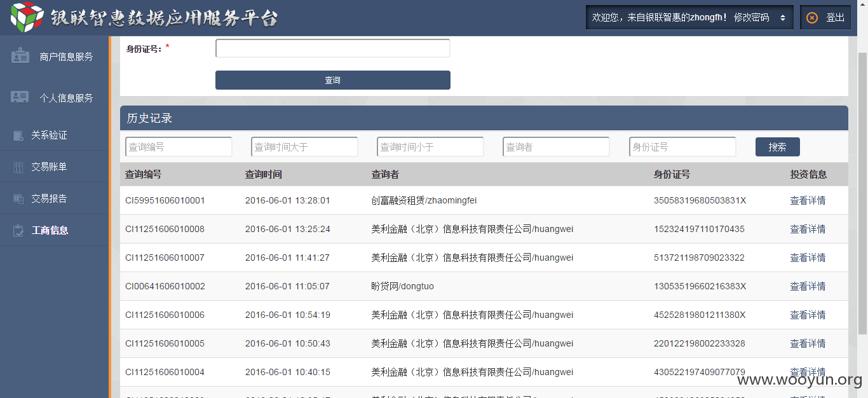
Task: Click timestamp 2016-06-01 11:05:07
Action: click(287, 286)
